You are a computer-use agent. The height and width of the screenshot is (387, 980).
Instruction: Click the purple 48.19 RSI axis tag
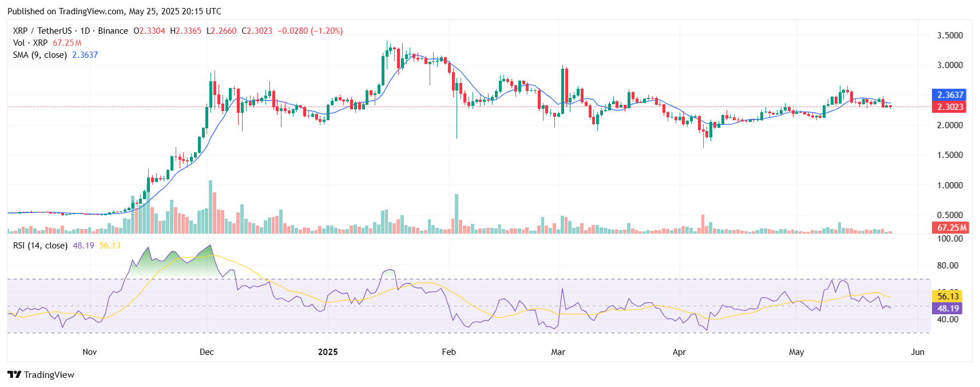[948, 309]
